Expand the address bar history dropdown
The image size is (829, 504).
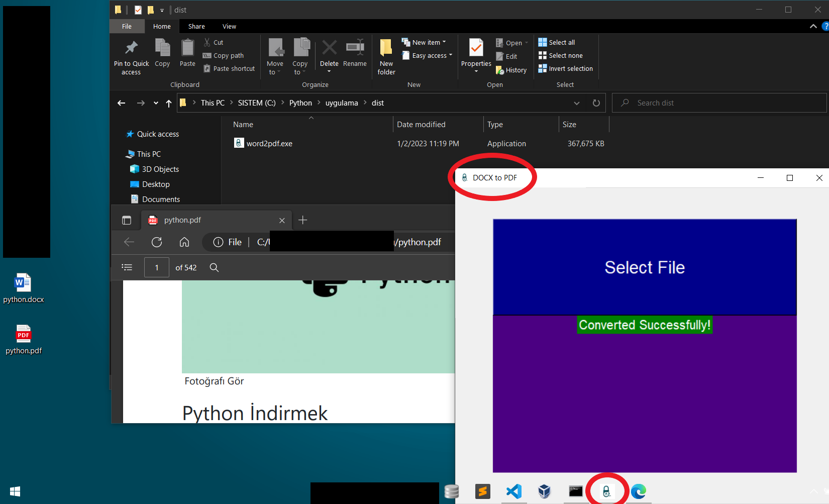[577, 103]
